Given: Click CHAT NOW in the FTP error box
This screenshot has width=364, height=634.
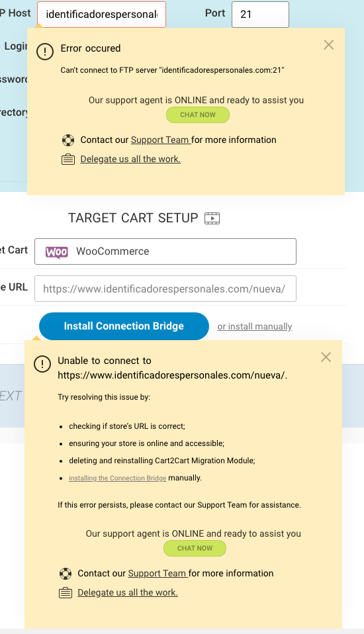Looking at the screenshot, I should (x=198, y=115).
